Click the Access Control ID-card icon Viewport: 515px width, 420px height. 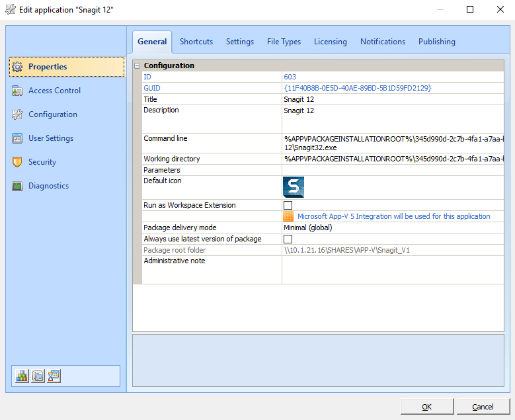(17, 91)
